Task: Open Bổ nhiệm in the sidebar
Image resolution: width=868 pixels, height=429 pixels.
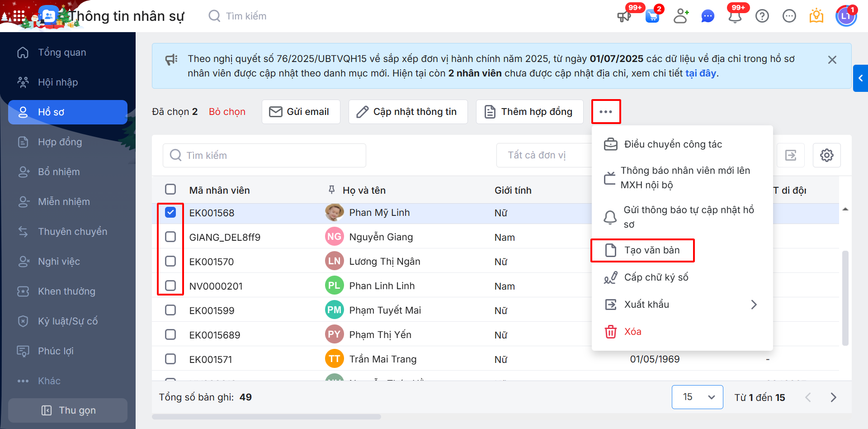Action: (68, 172)
